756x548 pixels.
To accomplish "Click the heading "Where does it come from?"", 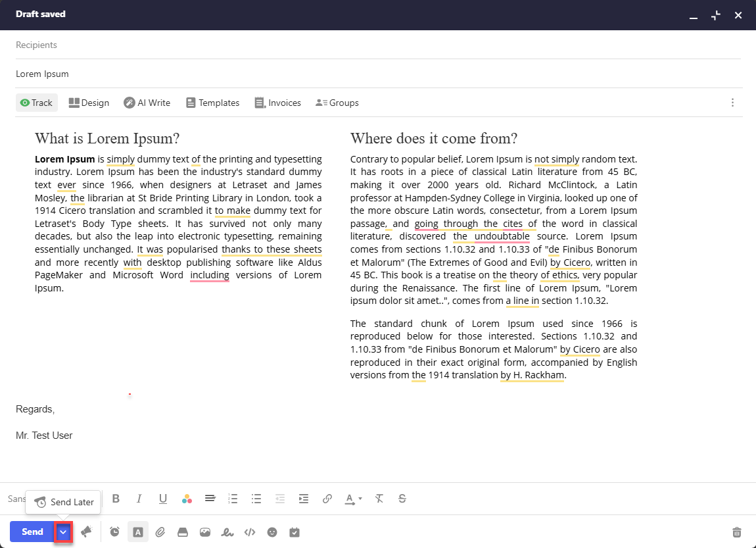I will pos(434,138).
